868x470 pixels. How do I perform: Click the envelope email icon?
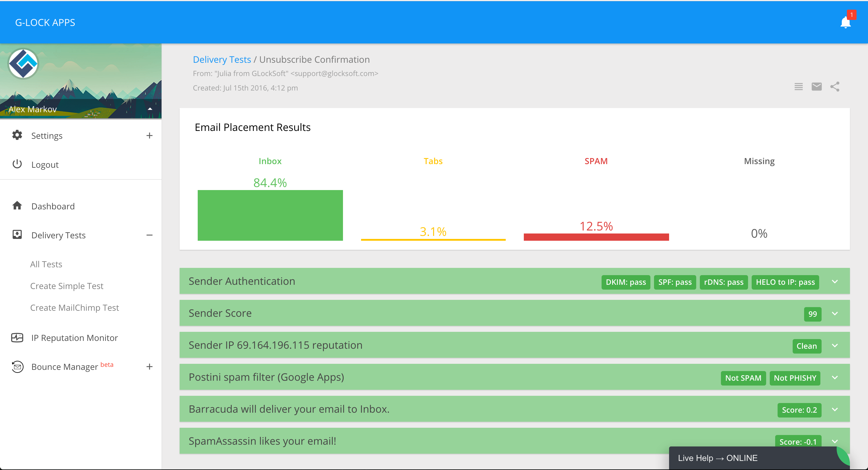(x=816, y=87)
